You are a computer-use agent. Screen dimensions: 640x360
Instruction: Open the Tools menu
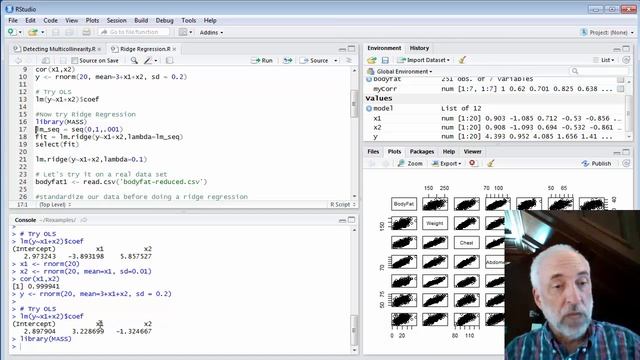(x=189, y=20)
